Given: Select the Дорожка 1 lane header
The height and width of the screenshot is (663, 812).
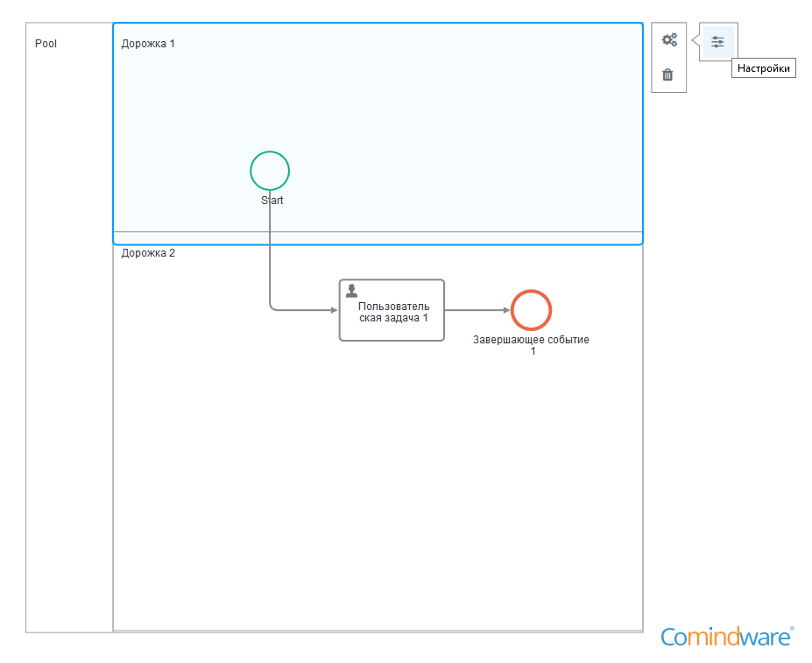Looking at the screenshot, I should point(147,42).
